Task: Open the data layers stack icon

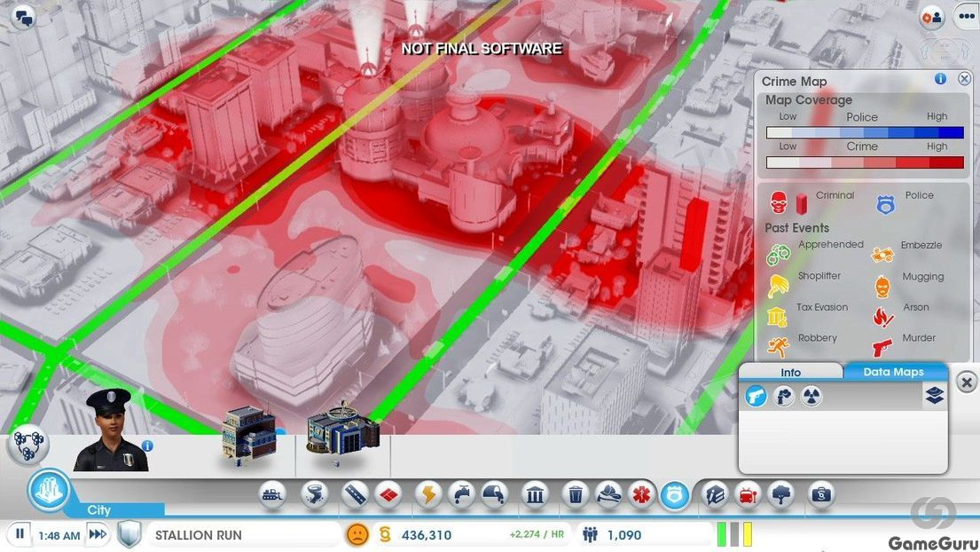Action: (935, 395)
